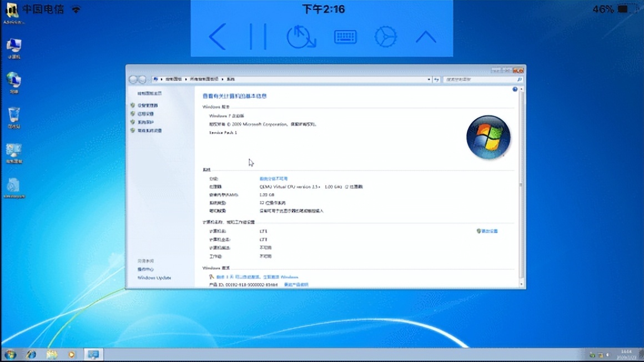The width and height of the screenshot is (644, 362).
Task: Launch Internet Explorer from the taskbar
Action: pyautogui.click(x=31, y=354)
